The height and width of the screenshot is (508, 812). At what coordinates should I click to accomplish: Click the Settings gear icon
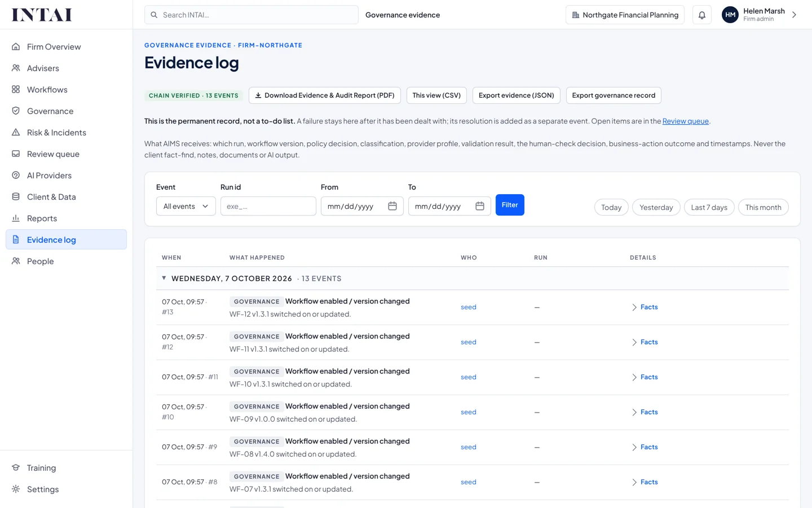tap(16, 489)
